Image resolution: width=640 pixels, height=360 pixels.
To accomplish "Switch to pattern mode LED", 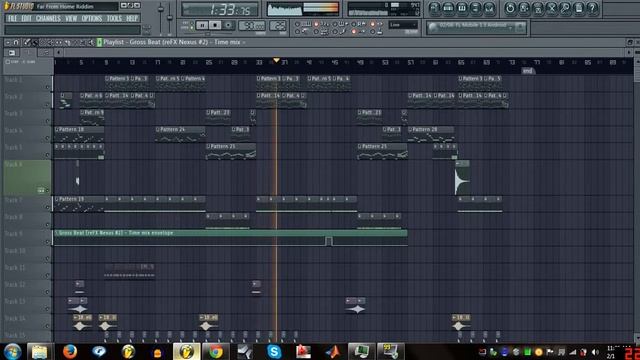I will (x=192, y=22).
